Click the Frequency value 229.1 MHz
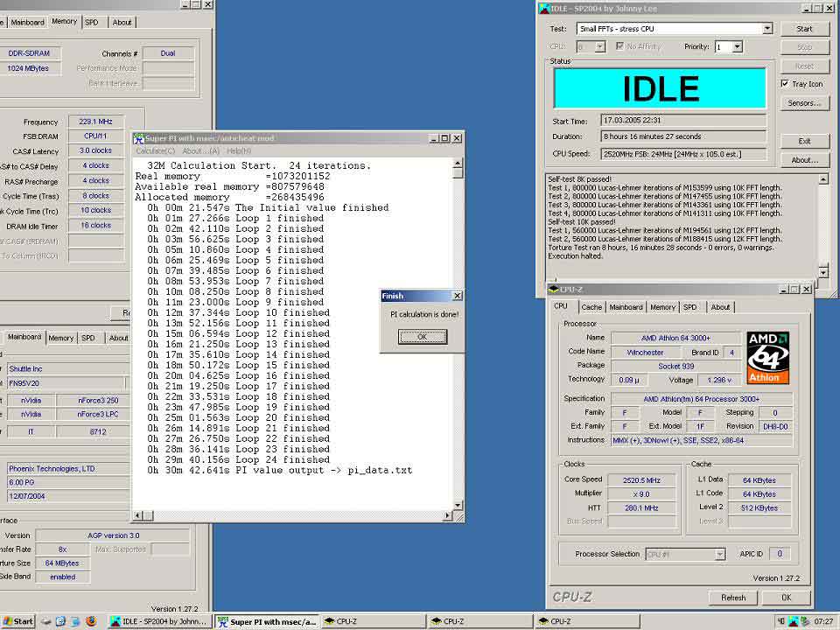Screen dimensions: 840x630 click(x=96, y=122)
